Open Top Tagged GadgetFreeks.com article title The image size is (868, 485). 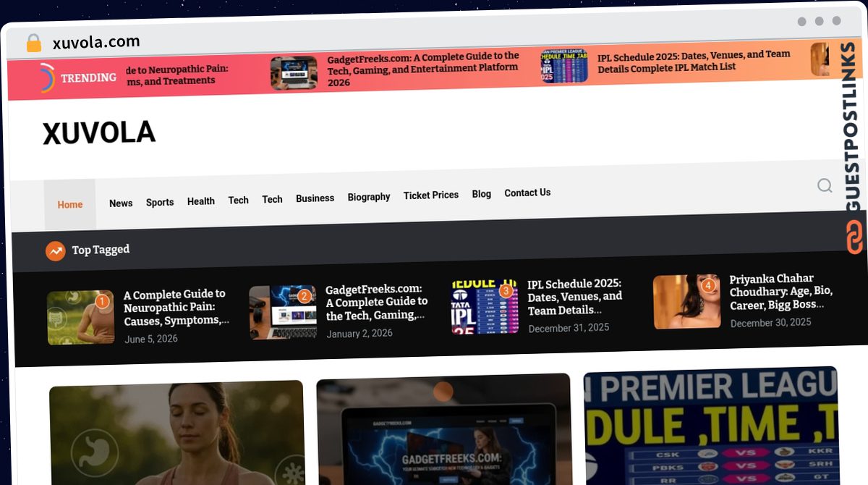point(377,303)
